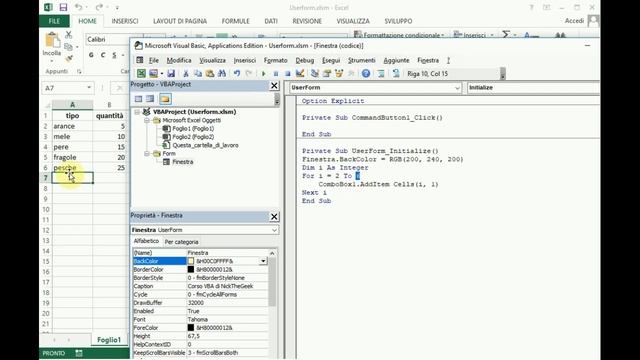Open the VBA Strumenti menu

[x=361, y=60]
